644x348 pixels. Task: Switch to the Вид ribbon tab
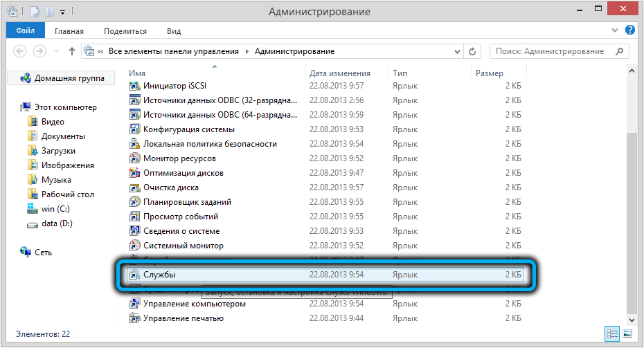174,31
